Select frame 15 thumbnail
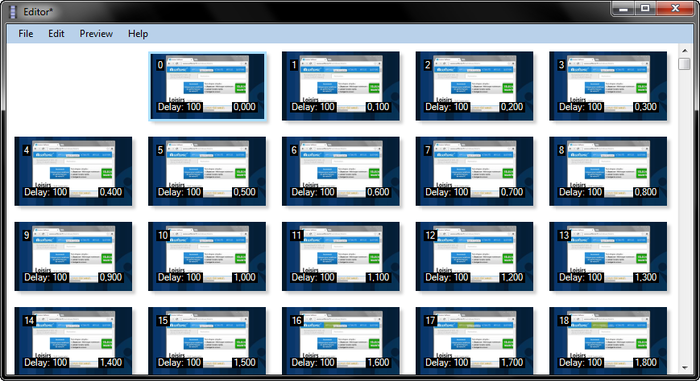The height and width of the screenshot is (381, 700). (207, 340)
